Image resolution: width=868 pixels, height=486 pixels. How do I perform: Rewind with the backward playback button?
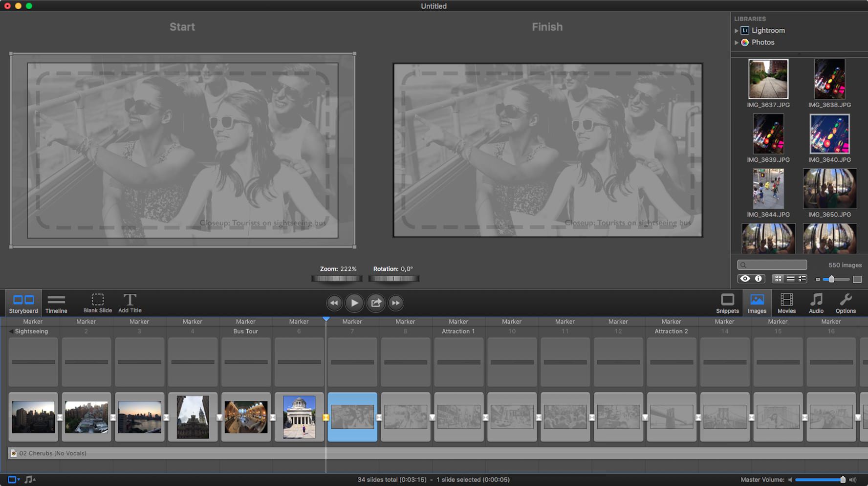pos(334,303)
